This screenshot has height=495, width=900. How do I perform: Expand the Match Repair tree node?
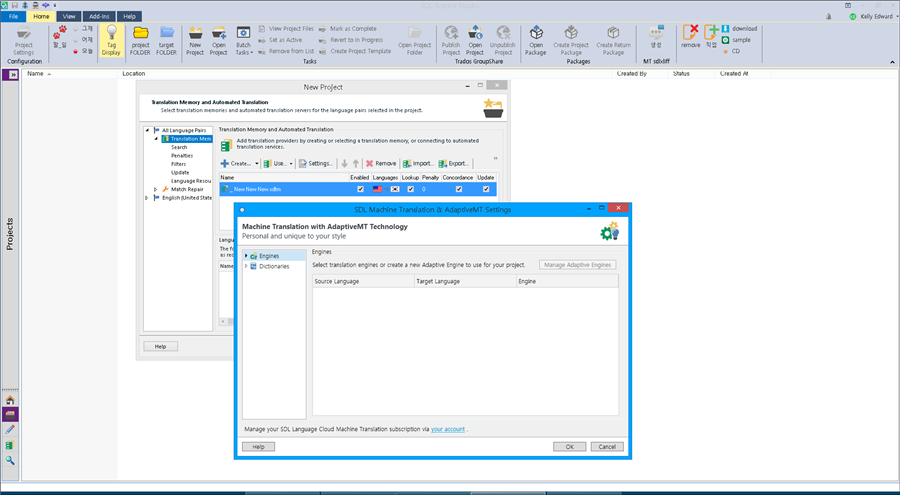tap(156, 189)
